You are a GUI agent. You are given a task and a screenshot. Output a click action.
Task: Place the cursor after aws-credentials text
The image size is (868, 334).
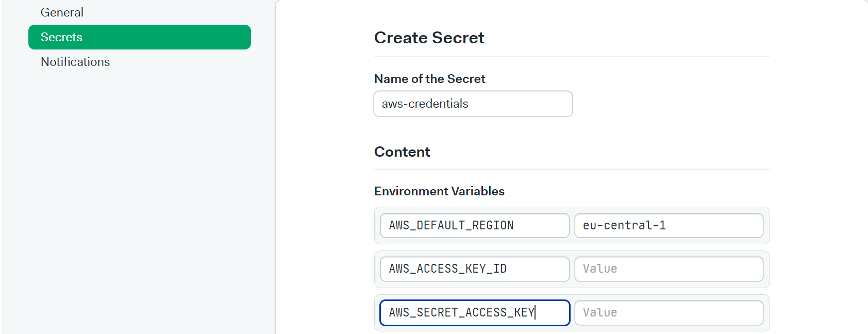(469, 104)
